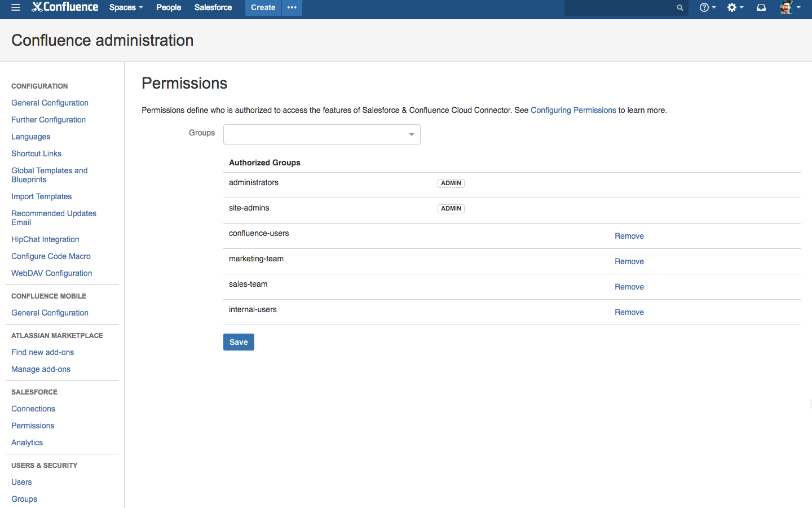The height and width of the screenshot is (508, 812).
Task: Open Salesforce Analytics page
Action: pos(27,443)
